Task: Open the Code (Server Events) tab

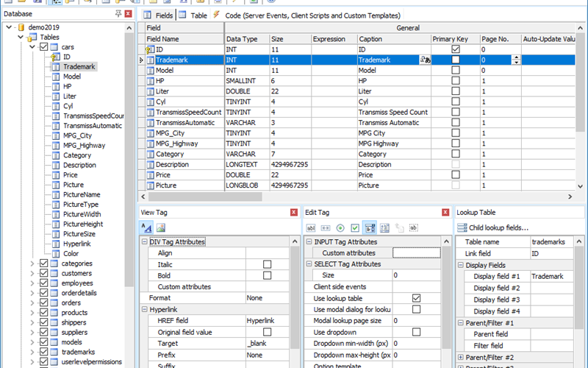Action: coord(306,15)
